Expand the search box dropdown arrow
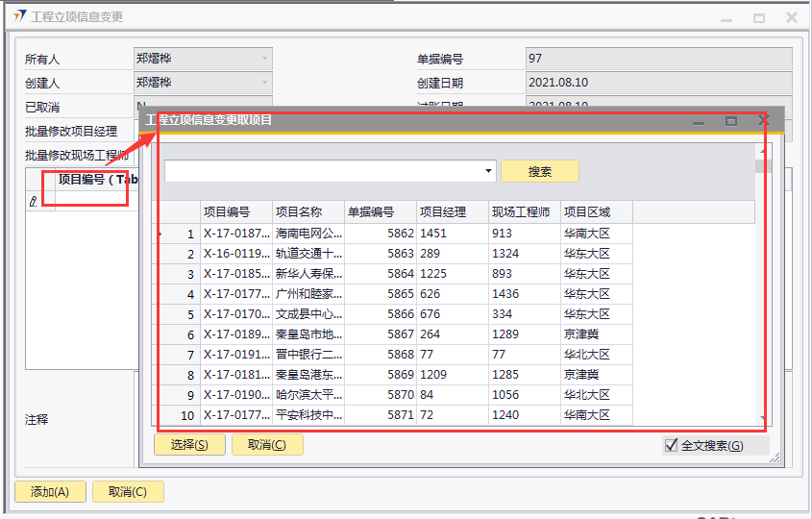Screen dimensions: 812x519 coord(488,171)
